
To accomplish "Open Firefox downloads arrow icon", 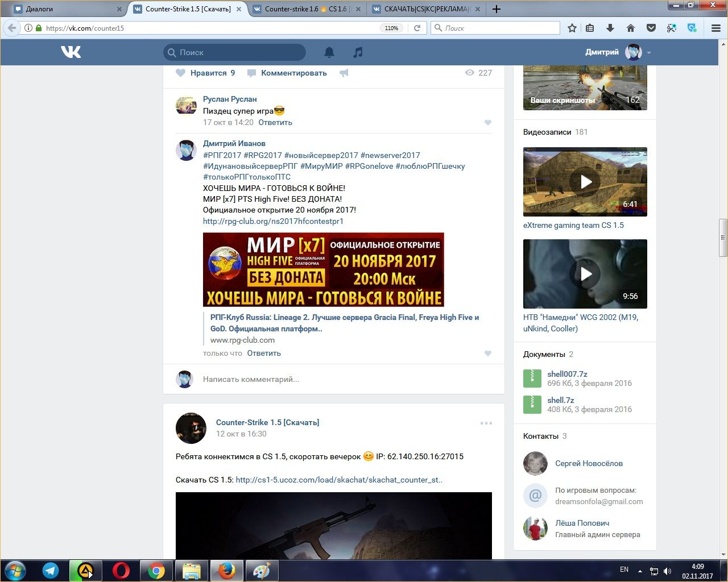I will click(x=610, y=28).
